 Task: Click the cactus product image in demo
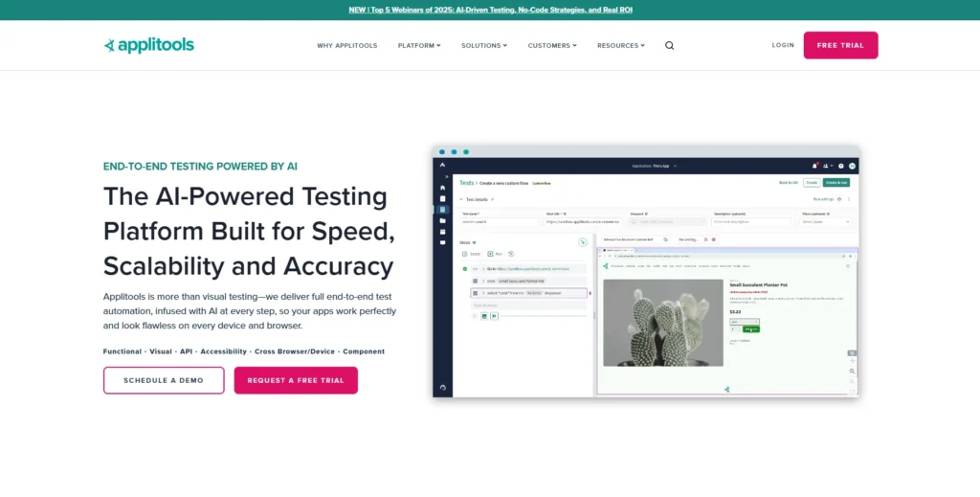coord(663,323)
